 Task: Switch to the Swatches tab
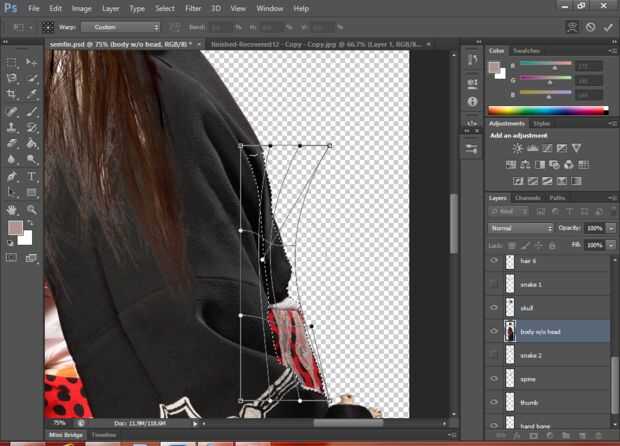pyautogui.click(x=526, y=51)
